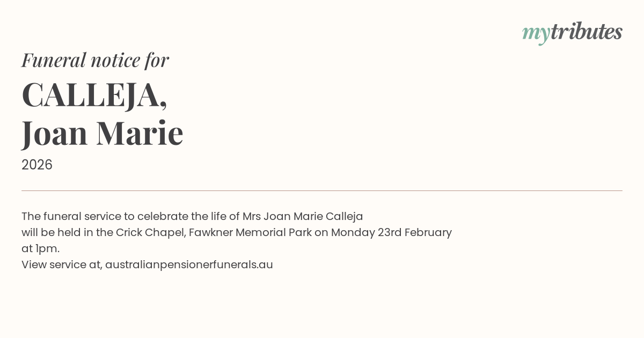Select the surname "CALLEJA," in the title
This screenshot has width=644, height=338.
pyautogui.click(x=94, y=95)
